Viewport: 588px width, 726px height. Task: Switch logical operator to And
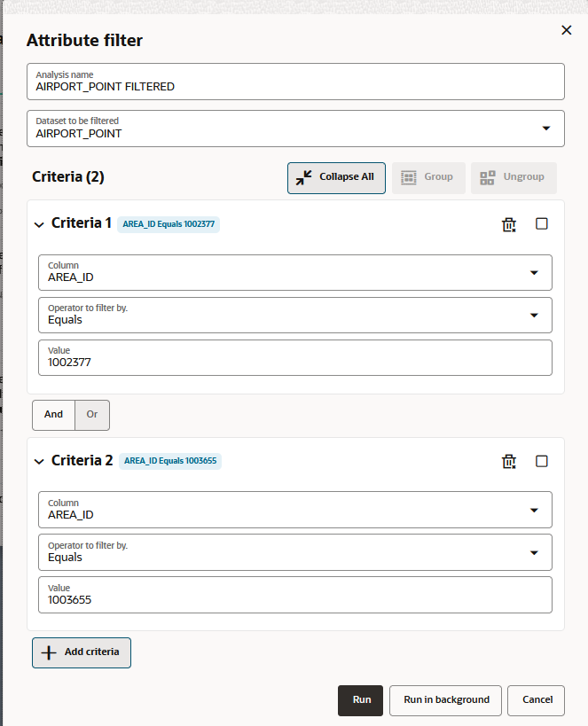(x=54, y=414)
